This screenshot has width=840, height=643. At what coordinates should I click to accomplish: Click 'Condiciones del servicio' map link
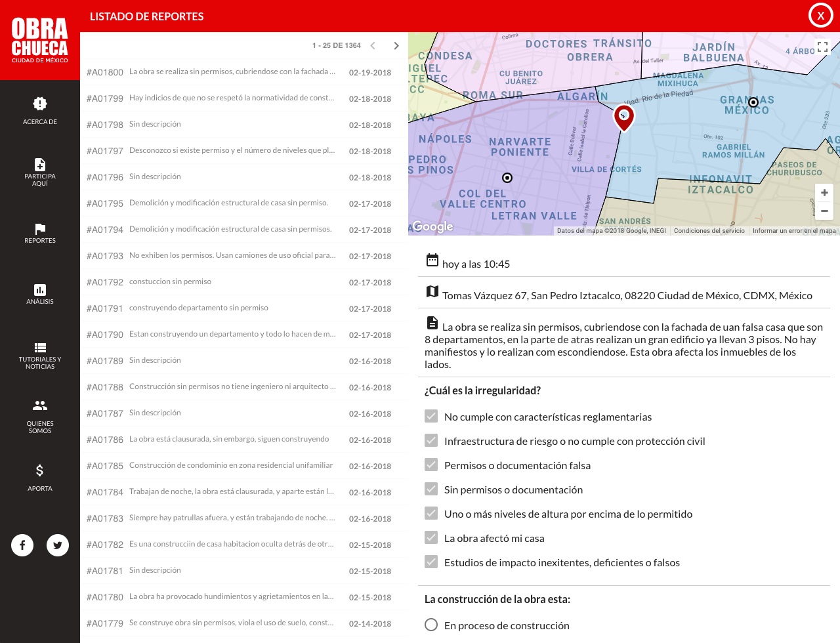[x=709, y=231]
